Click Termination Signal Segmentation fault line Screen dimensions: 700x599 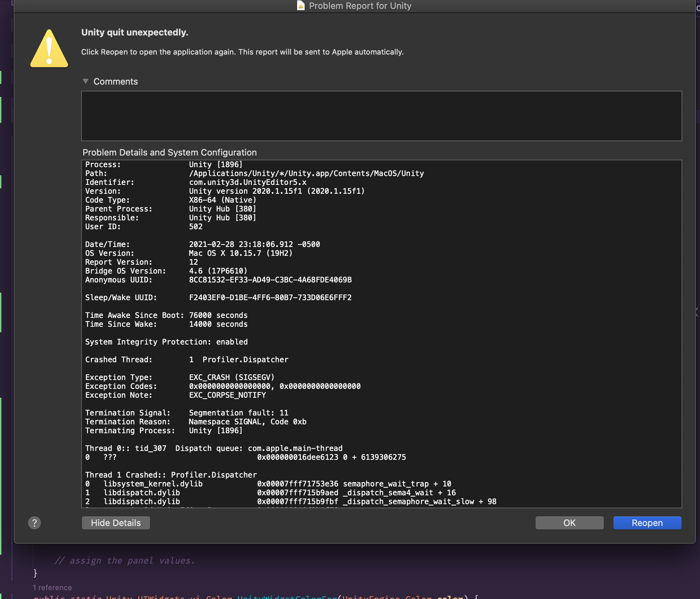point(187,413)
